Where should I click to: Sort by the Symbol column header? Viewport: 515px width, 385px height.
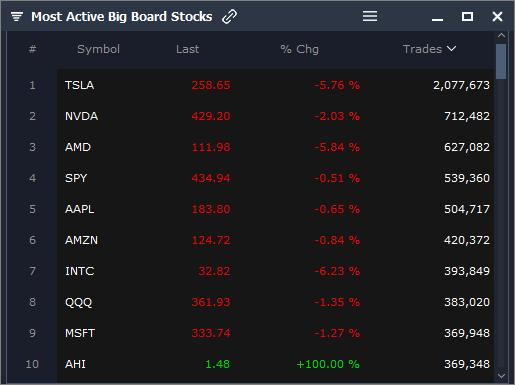(98, 49)
